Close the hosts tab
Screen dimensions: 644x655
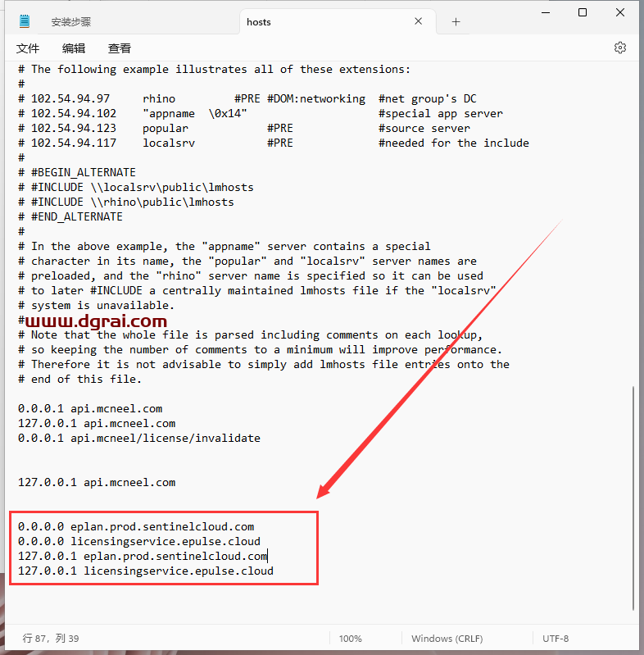click(418, 21)
